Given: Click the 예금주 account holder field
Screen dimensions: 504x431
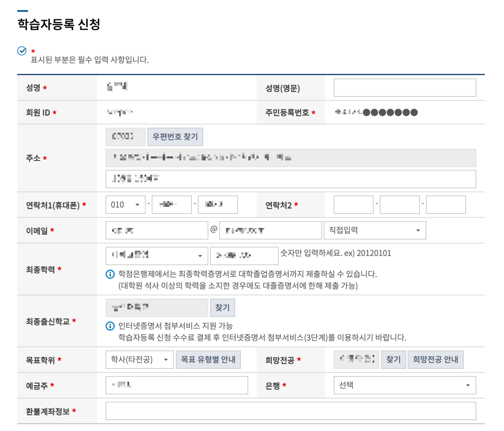Looking at the screenshot, I should (x=177, y=385).
